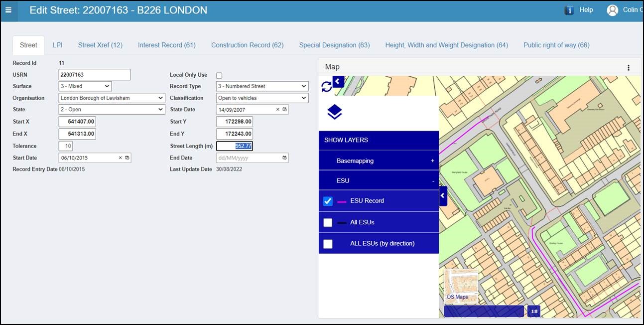Image resolution: width=644 pixels, height=325 pixels.
Task: Open the Classification dropdown
Action: (262, 98)
